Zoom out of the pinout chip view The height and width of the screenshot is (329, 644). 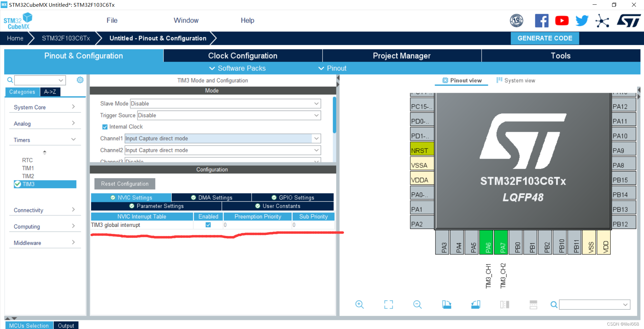pyautogui.click(x=417, y=304)
